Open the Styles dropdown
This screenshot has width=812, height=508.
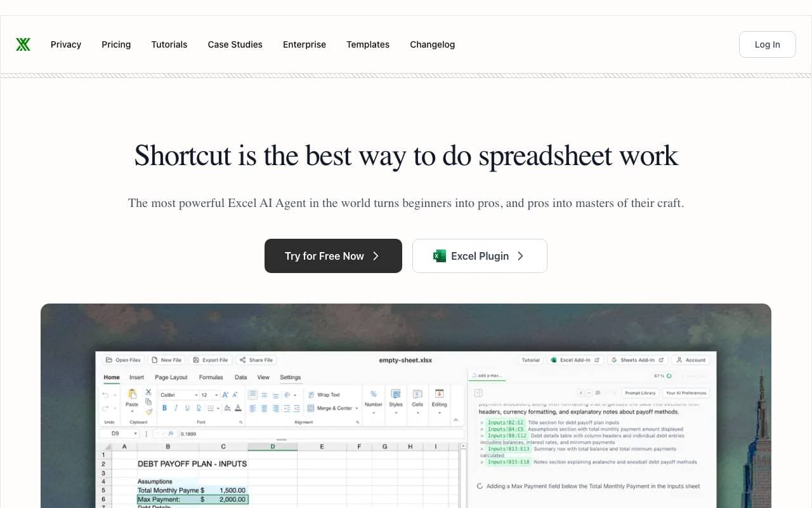tap(396, 403)
